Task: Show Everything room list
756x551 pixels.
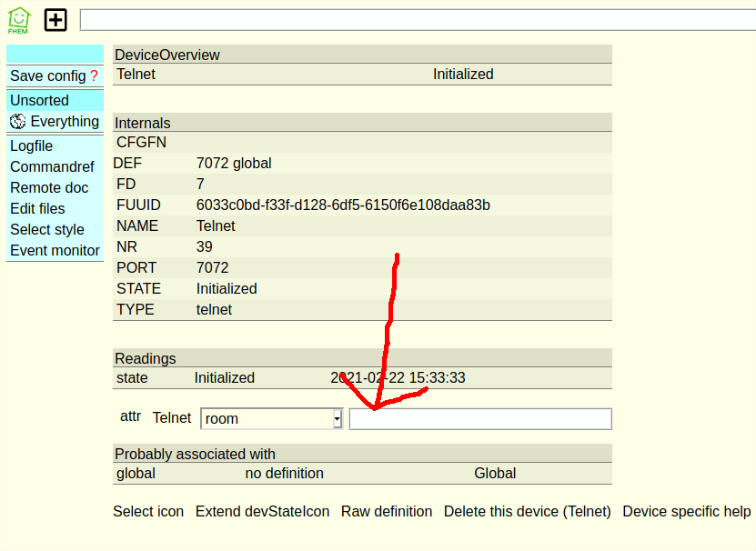Action: [x=64, y=121]
